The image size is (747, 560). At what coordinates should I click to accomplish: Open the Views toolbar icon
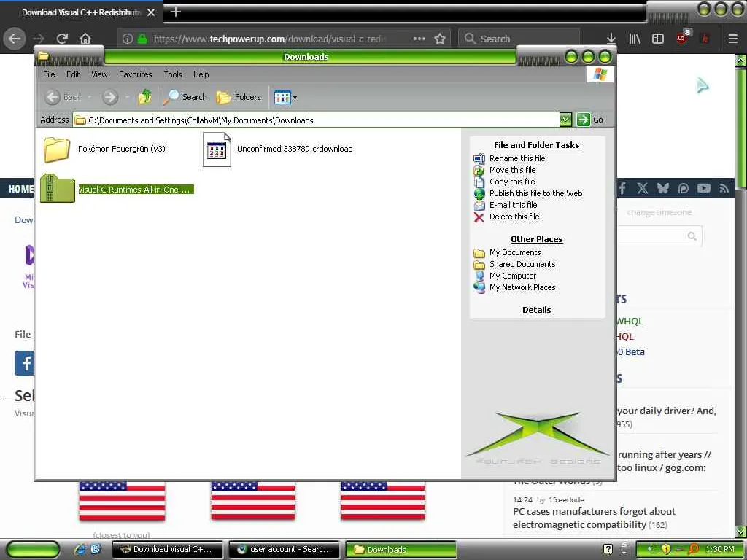point(282,98)
